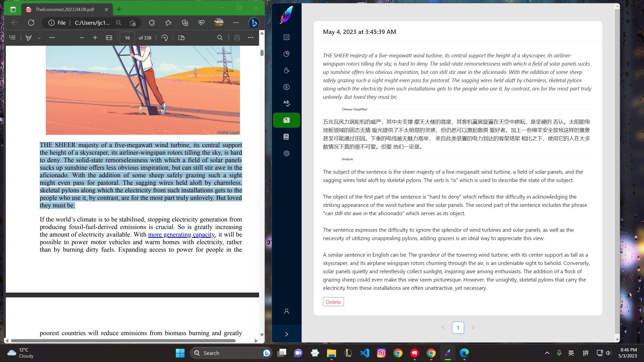Screen dimensions: 644x362
Task: Click the user profile icon in sidebar
Action: (x=286, y=311)
